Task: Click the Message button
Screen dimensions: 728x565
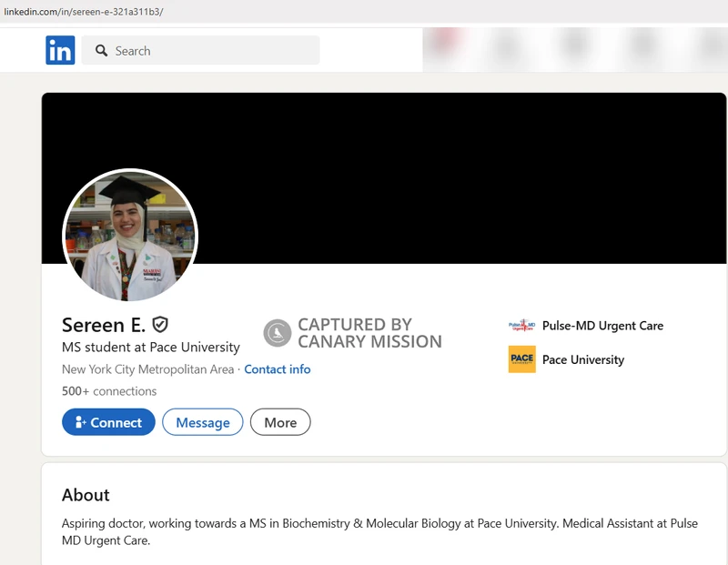Action: pos(202,422)
